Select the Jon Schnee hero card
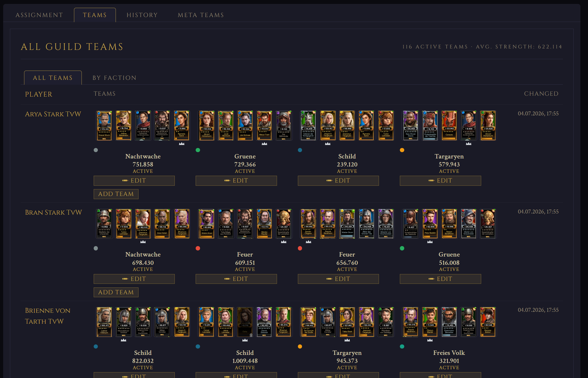588x378 pixels. [245, 125]
